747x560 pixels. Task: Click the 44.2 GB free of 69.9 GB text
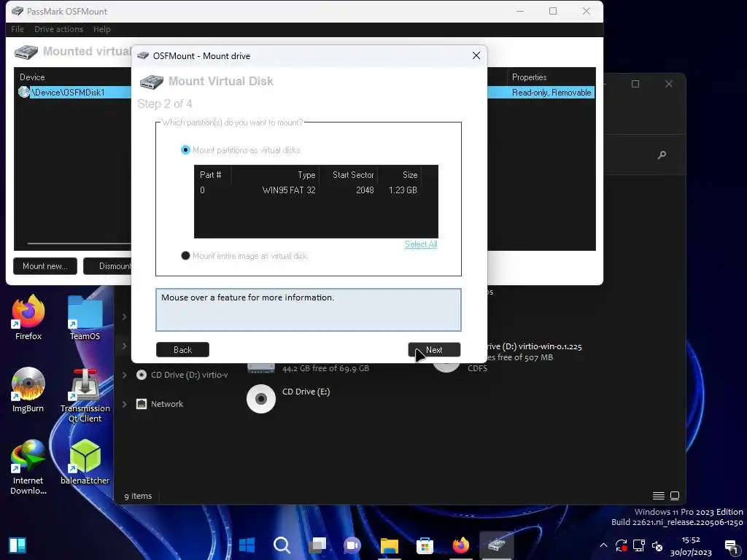tap(325, 368)
